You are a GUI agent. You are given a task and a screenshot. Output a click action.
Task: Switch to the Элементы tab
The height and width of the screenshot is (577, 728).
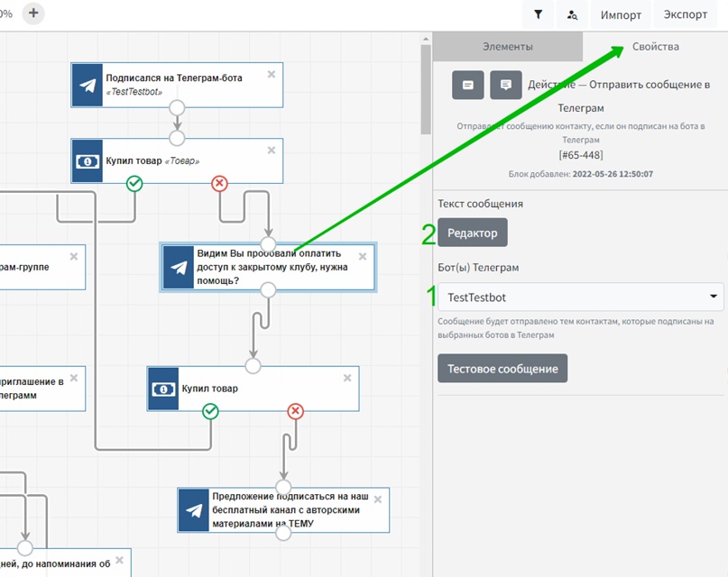pos(507,46)
